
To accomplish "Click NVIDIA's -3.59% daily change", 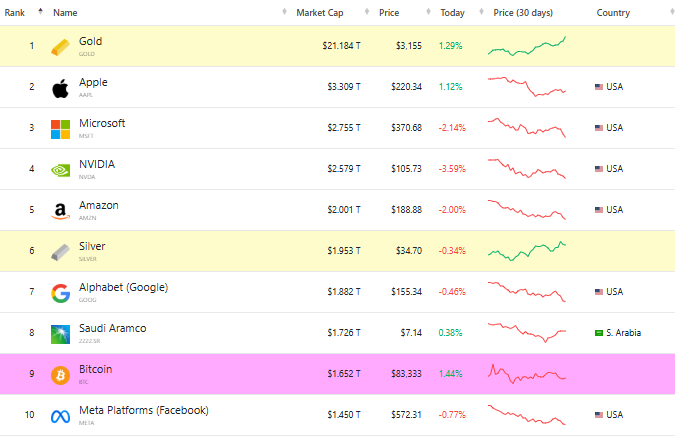I will coord(452,169).
